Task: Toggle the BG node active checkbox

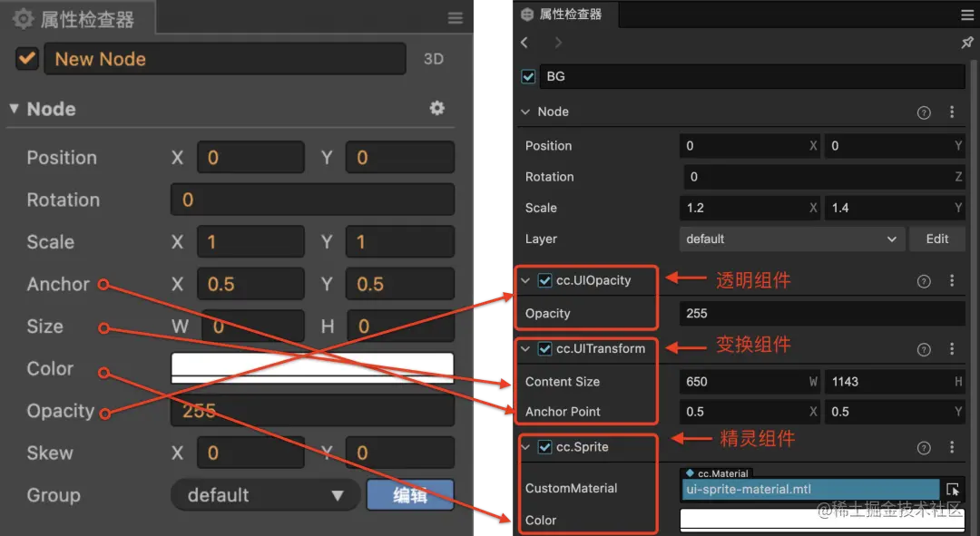Action: 528,76
